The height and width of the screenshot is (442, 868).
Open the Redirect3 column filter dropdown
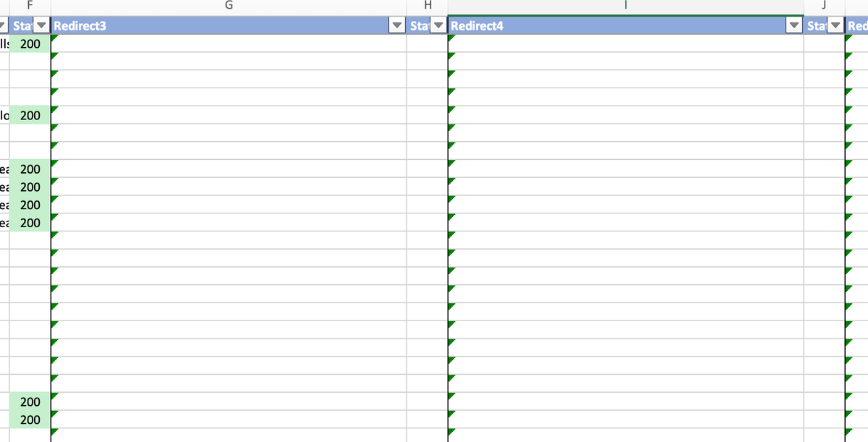(x=397, y=26)
